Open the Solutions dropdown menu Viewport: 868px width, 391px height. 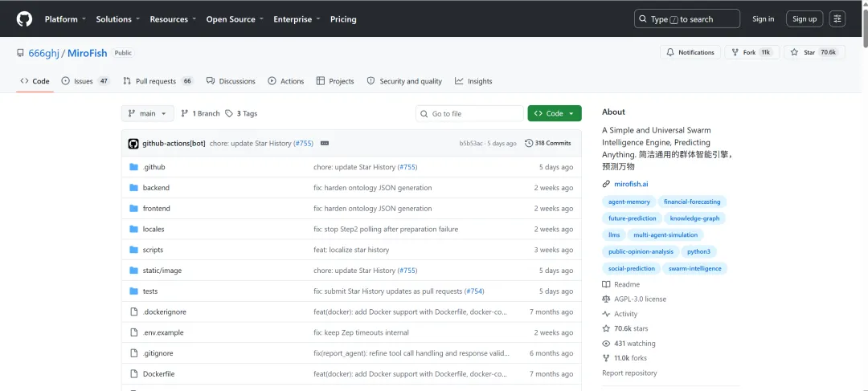click(x=118, y=18)
